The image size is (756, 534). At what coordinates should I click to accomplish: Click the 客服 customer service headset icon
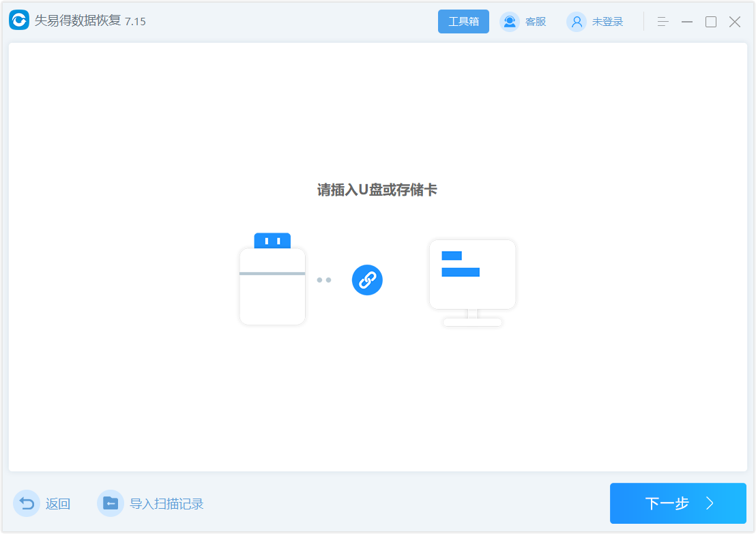pyautogui.click(x=509, y=22)
